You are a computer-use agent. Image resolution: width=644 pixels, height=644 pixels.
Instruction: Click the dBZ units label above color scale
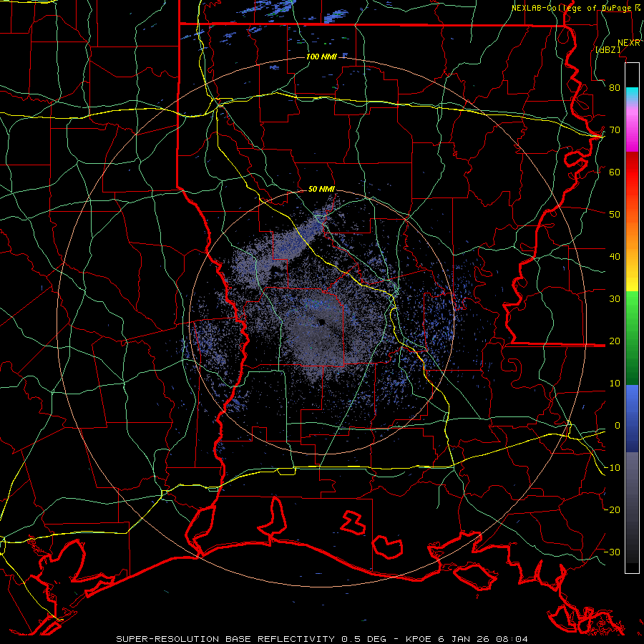(608, 49)
